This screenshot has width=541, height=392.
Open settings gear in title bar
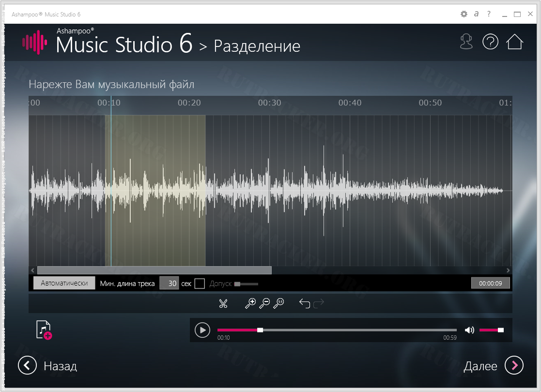click(x=464, y=15)
